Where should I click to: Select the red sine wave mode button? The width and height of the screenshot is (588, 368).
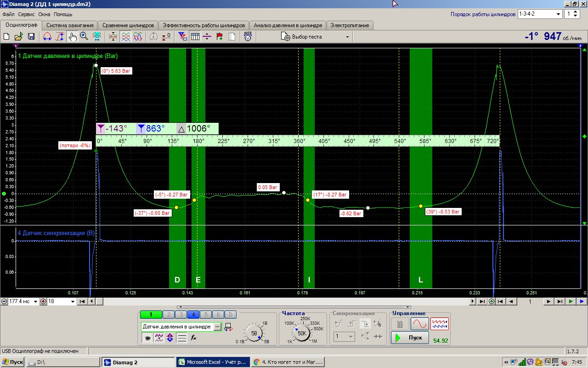[419, 324]
